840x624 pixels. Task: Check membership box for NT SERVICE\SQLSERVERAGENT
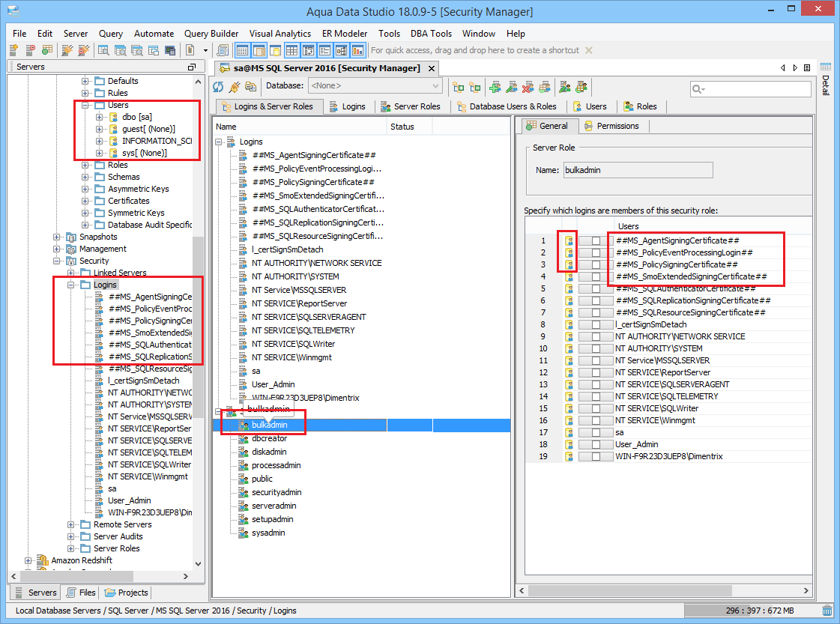point(596,384)
